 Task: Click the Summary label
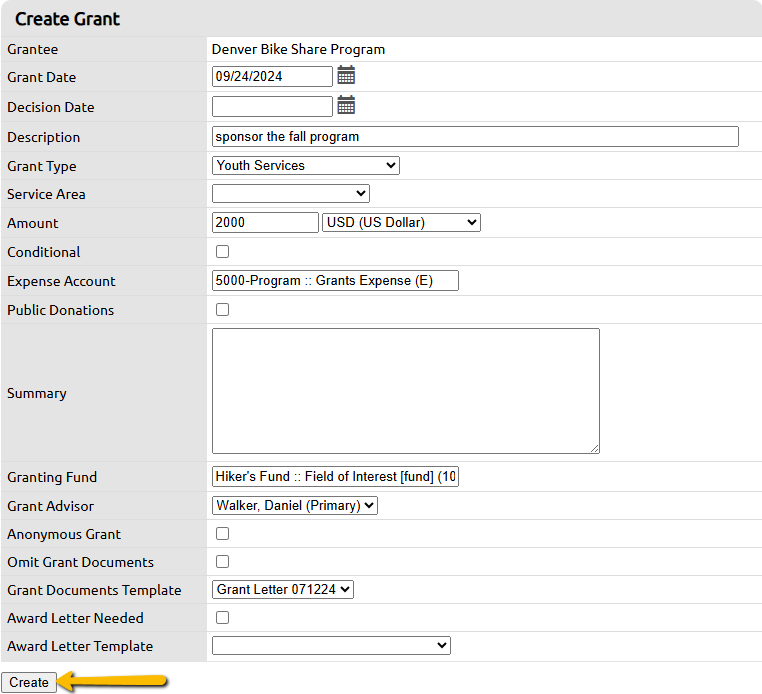pyautogui.click(x=37, y=394)
